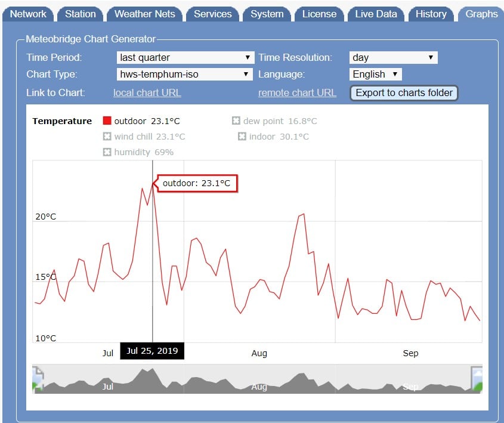Click Export to charts folder button

pyautogui.click(x=404, y=93)
